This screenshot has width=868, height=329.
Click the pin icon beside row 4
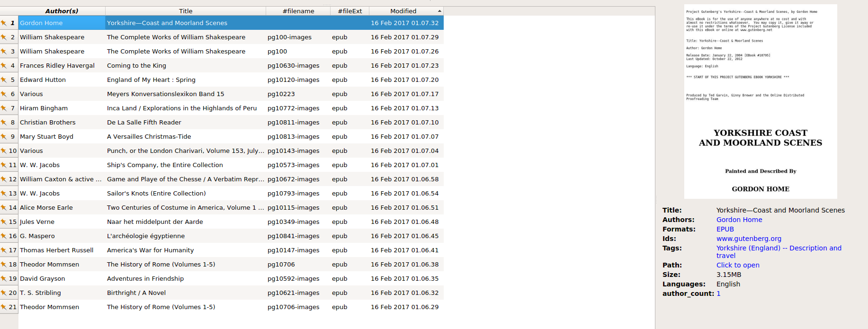click(x=3, y=65)
